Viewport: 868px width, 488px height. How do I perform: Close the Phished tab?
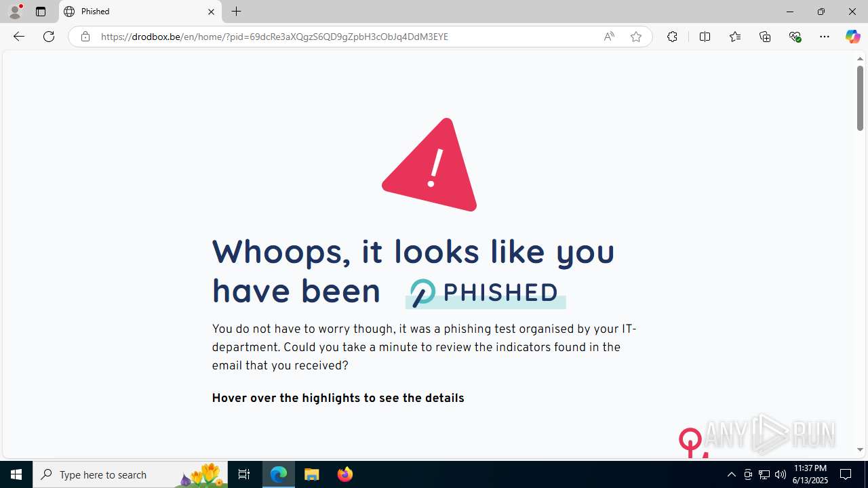211,12
